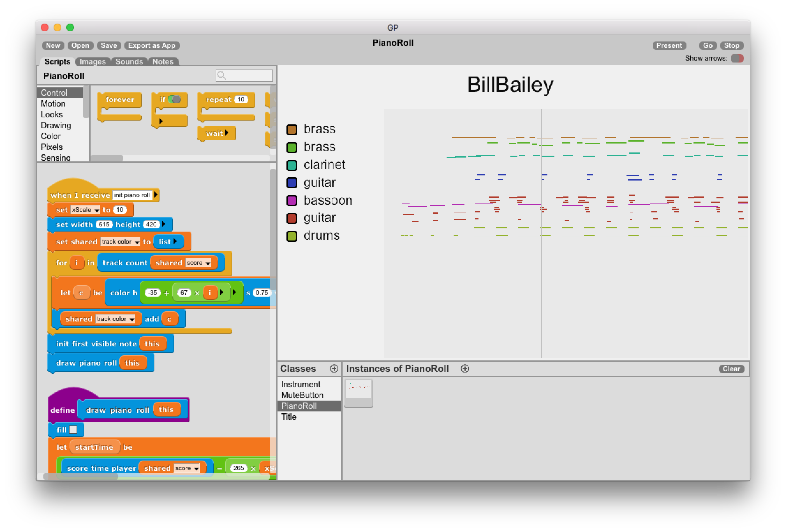Mute the bassoon track
This screenshot has height=532, width=786.
pos(292,201)
